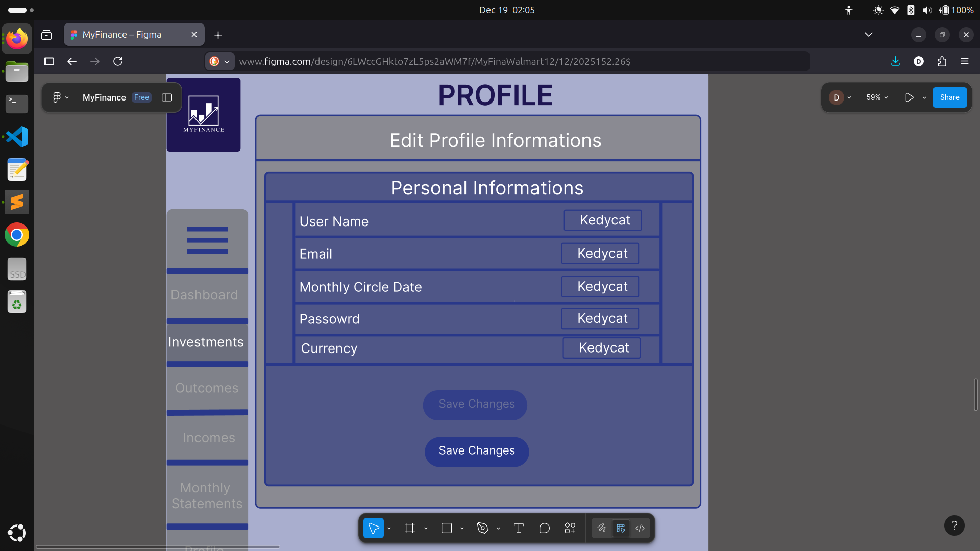Expand shape tools dropdown arrow
Image resolution: width=980 pixels, height=551 pixels.
pyautogui.click(x=462, y=529)
